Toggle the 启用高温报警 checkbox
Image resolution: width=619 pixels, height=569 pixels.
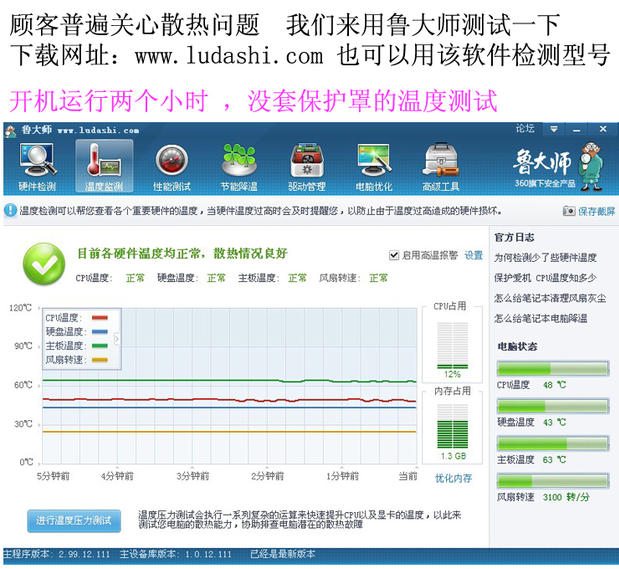(394, 255)
